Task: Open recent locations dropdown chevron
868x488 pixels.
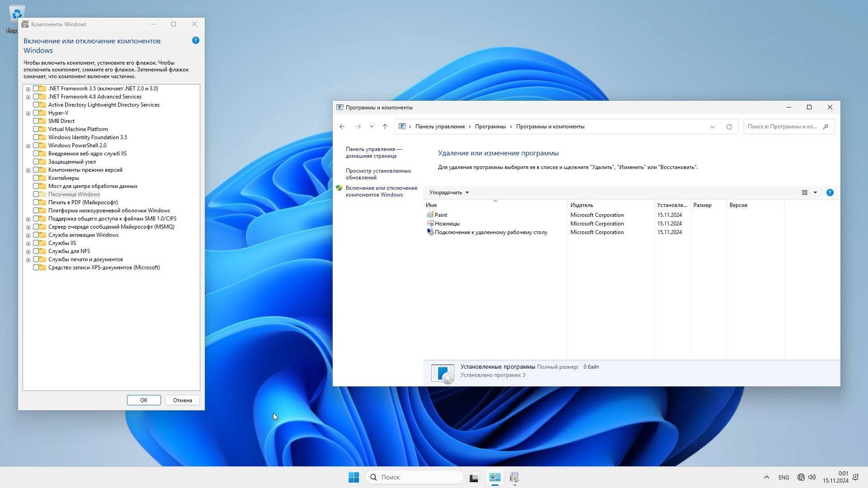Action: coord(372,127)
